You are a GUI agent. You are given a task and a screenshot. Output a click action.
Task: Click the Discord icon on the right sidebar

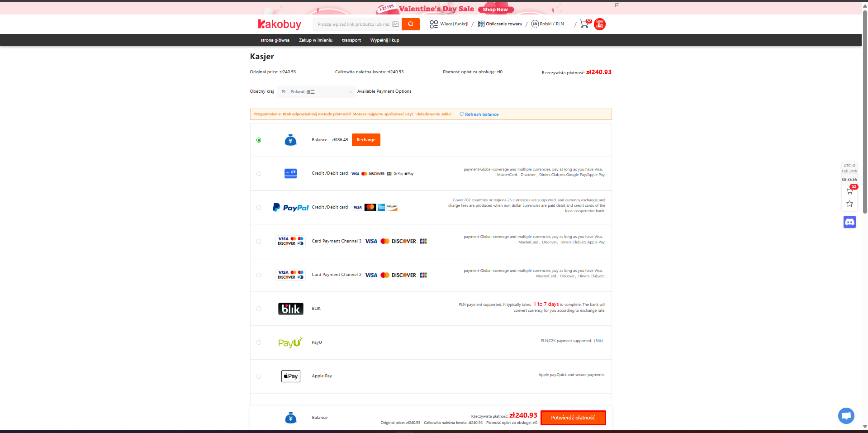[849, 222]
